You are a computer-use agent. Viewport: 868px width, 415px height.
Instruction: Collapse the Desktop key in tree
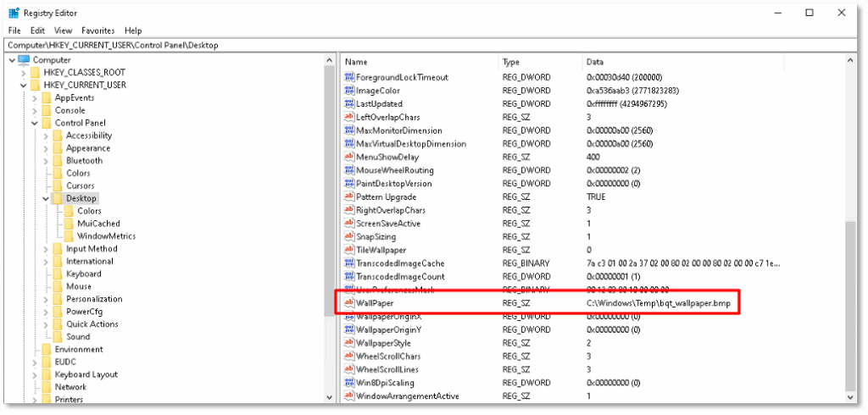coord(46,198)
